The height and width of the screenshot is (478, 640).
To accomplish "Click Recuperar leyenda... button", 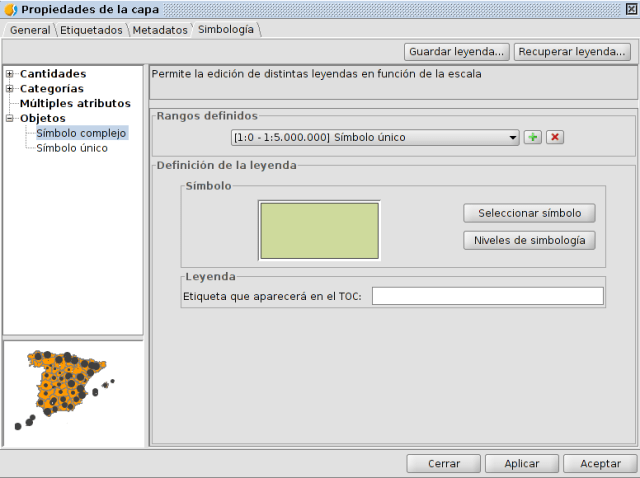I will point(572,52).
